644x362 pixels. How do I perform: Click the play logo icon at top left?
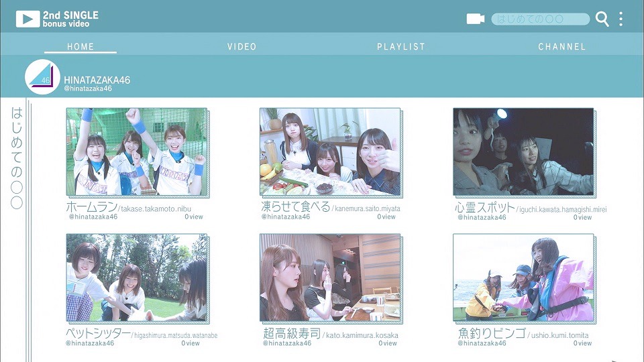coord(28,19)
